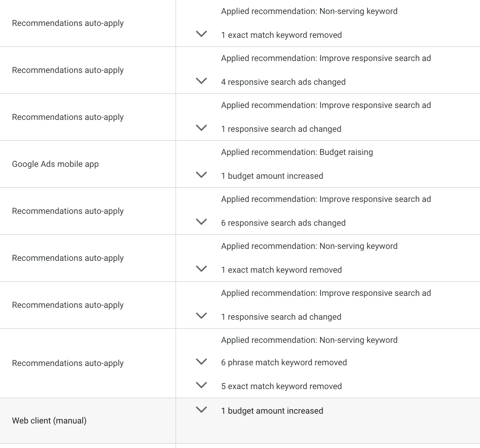Expand the Web client budget amount increased entry
This screenshot has width=480, height=448.
(201, 410)
